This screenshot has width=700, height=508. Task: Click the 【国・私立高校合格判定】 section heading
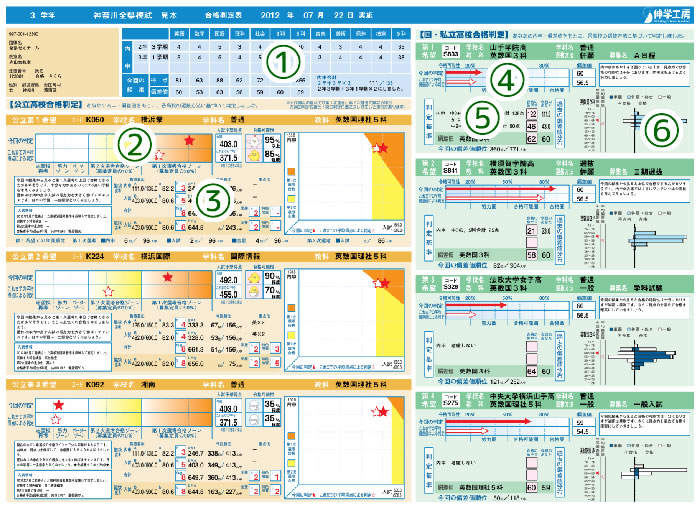[x=464, y=34]
